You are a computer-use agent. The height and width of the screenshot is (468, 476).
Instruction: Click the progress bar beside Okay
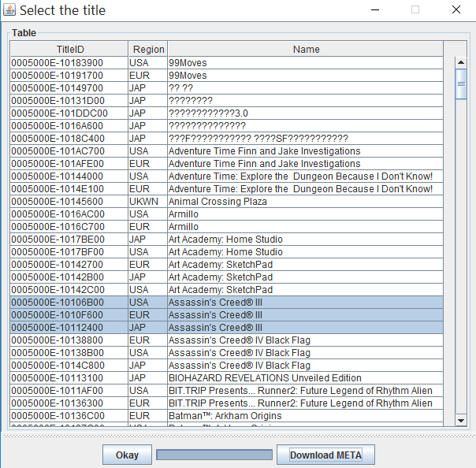214,455
